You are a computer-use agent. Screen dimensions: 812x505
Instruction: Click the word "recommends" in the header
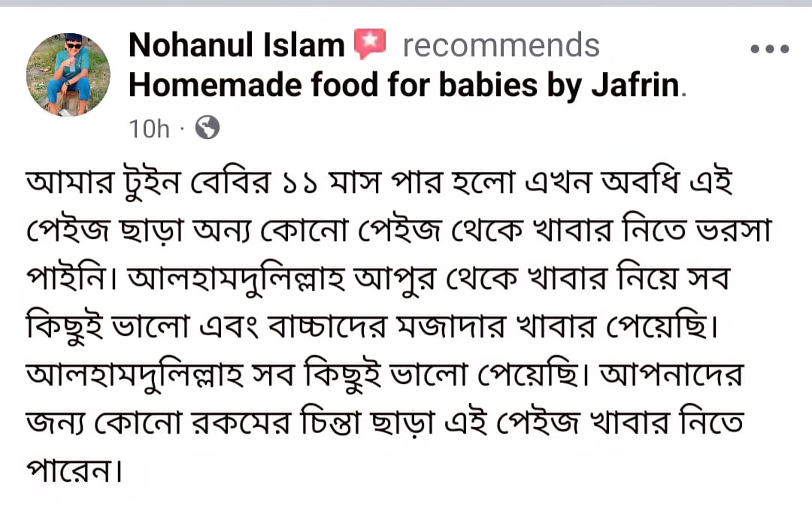click(501, 46)
